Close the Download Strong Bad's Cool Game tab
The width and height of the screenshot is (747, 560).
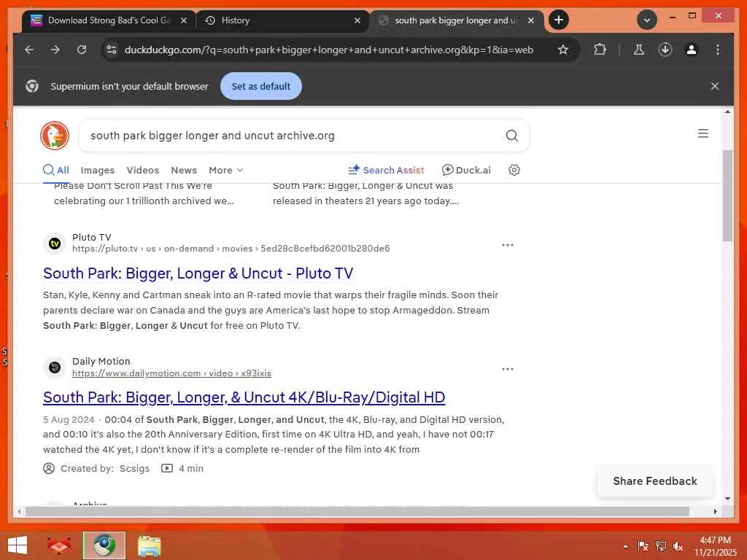click(x=183, y=20)
